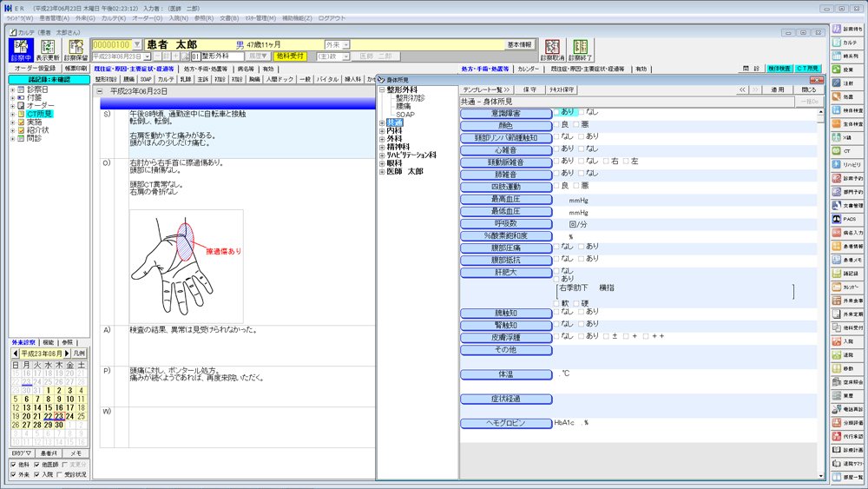Collapse the 整形外科 tree node
Viewport: 868px width, 489px height.
(x=382, y=89)
